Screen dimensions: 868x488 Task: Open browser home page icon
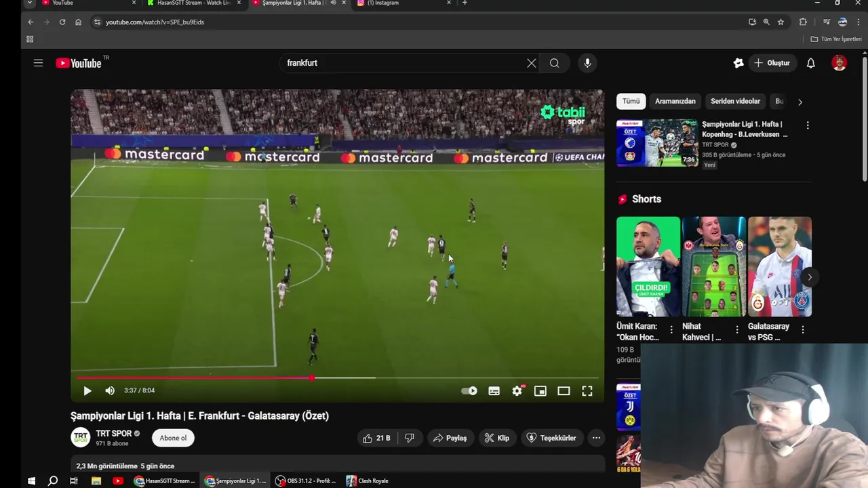click(x=78, y=22)
